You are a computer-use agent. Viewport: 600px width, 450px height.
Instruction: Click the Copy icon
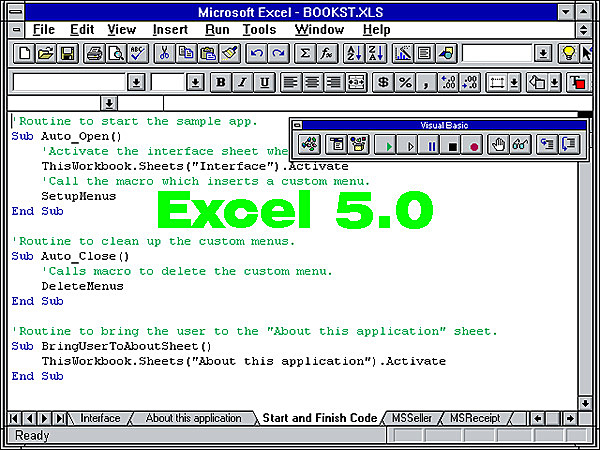186,54
